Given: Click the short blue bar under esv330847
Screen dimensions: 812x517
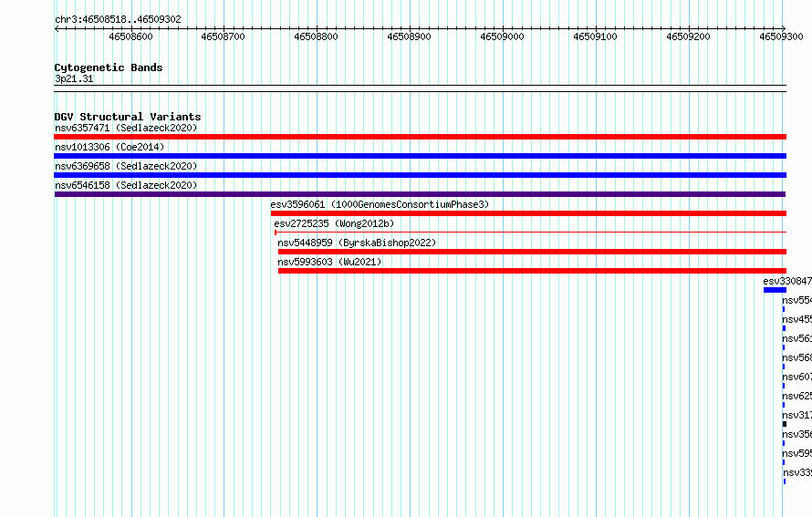Looking at the screenshot, I should (775, 290).
